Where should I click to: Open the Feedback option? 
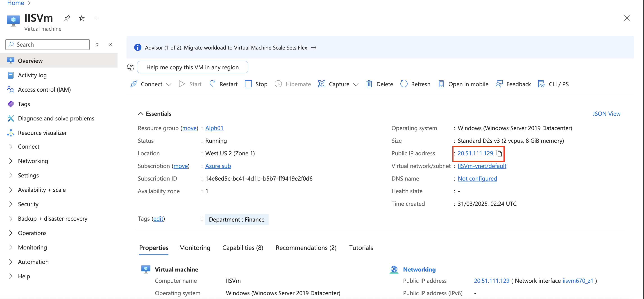[x=513, y=84]
